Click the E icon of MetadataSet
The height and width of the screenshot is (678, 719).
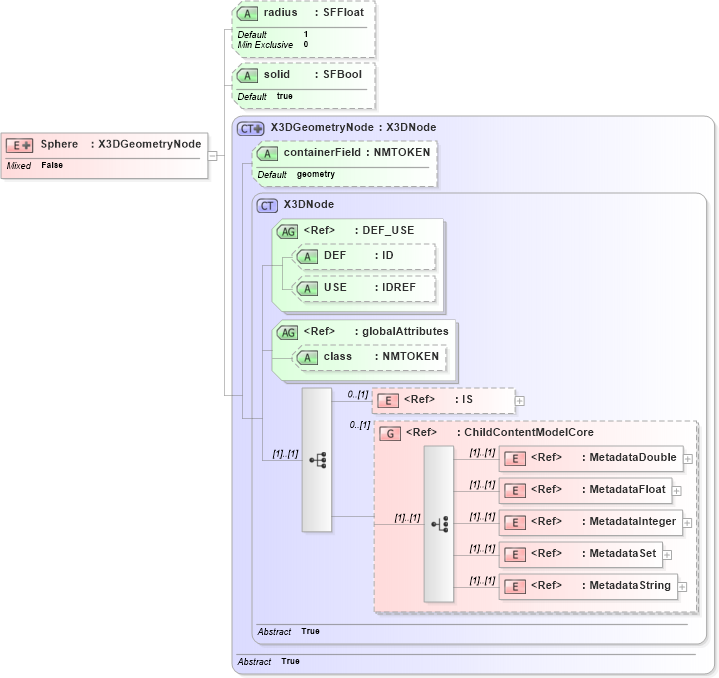click(515, 555)
